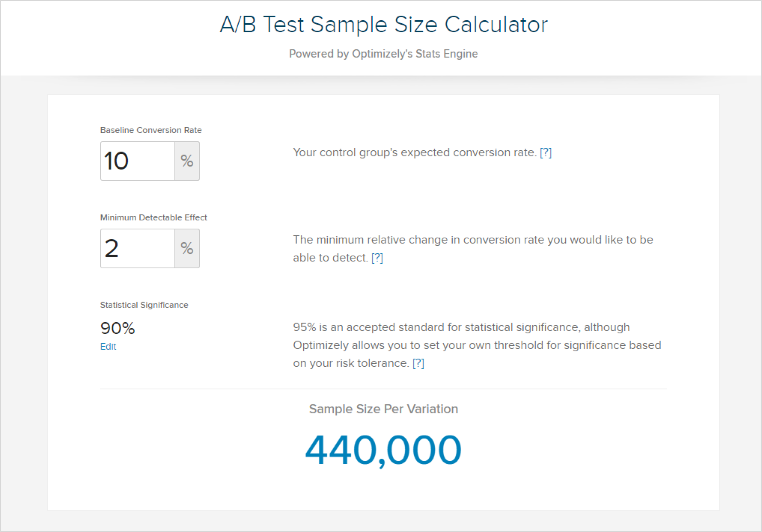
Task: Click the percent sign beside Minimum Detectable Effect
Action: (187, 248)
